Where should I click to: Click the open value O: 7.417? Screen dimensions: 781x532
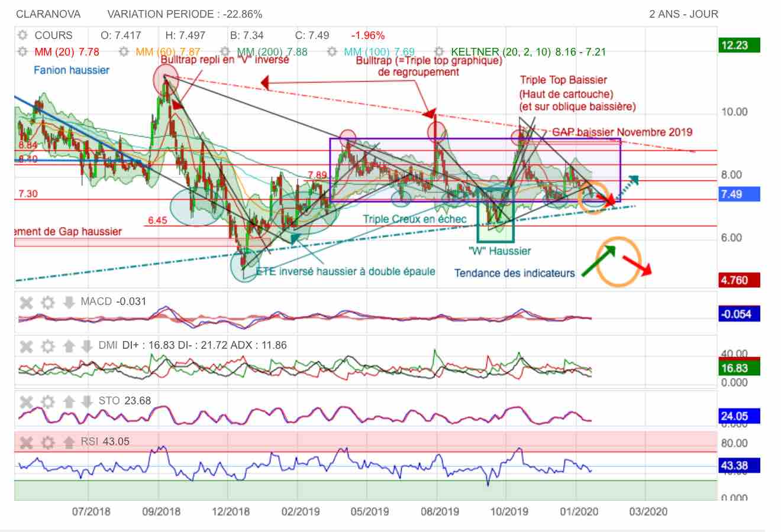point(121,35)
